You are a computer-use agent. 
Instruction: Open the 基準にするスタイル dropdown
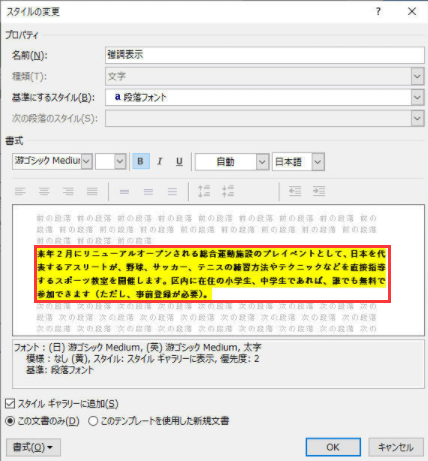417,97
